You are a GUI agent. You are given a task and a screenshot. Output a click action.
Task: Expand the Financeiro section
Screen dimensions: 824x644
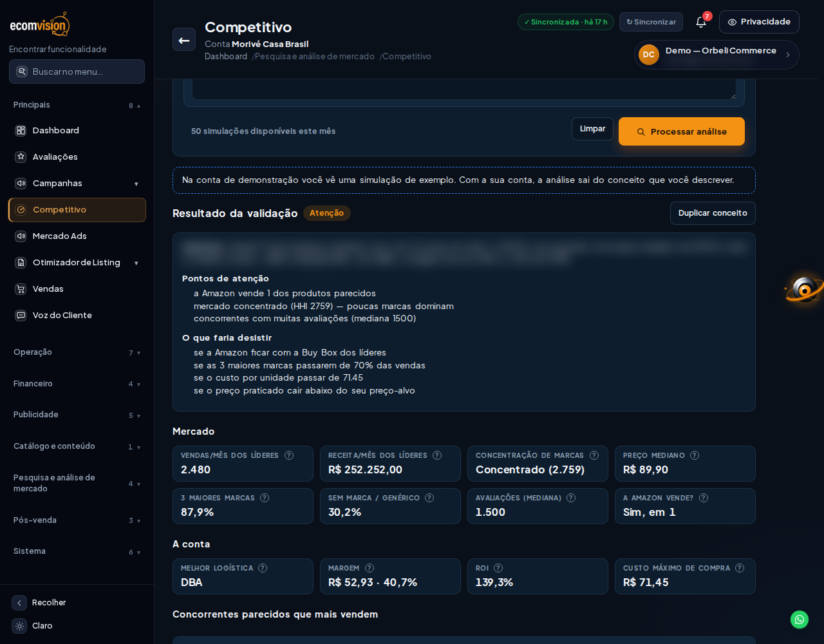77,384
